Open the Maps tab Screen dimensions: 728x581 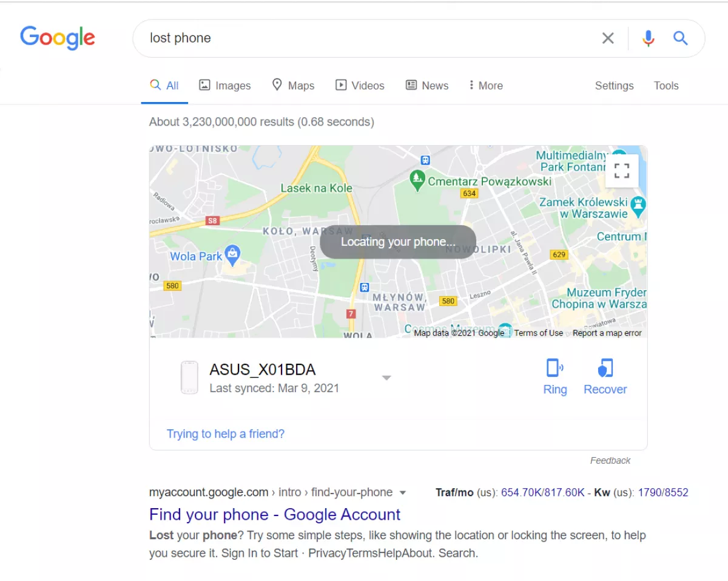[293, 86]
